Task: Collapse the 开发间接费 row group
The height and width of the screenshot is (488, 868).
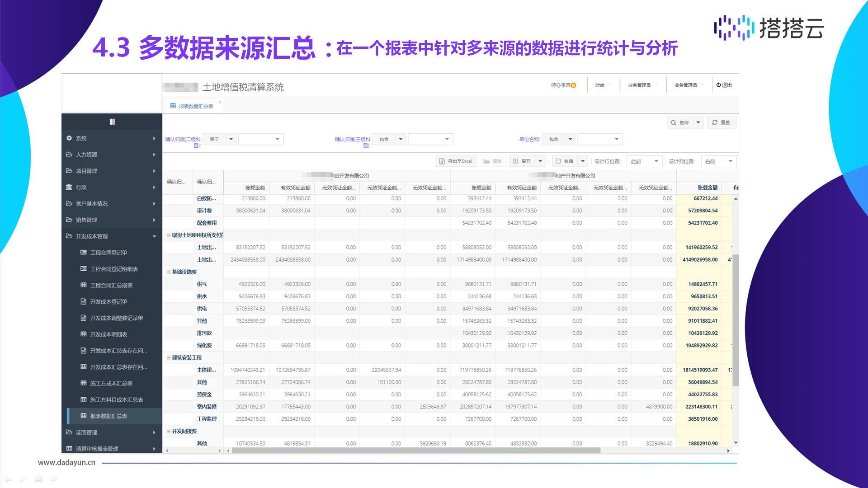Action: pos(169,432)
